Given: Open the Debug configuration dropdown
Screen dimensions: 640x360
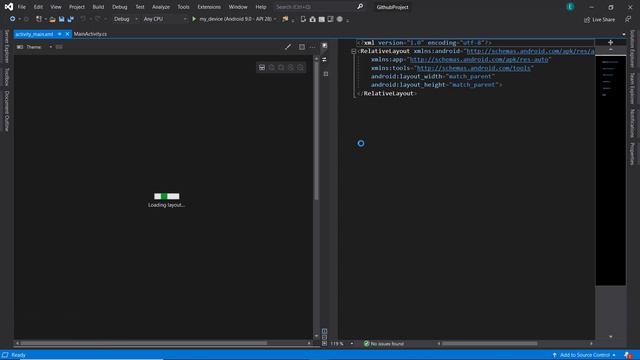Looking at the screenshot, I should (125, 19).
